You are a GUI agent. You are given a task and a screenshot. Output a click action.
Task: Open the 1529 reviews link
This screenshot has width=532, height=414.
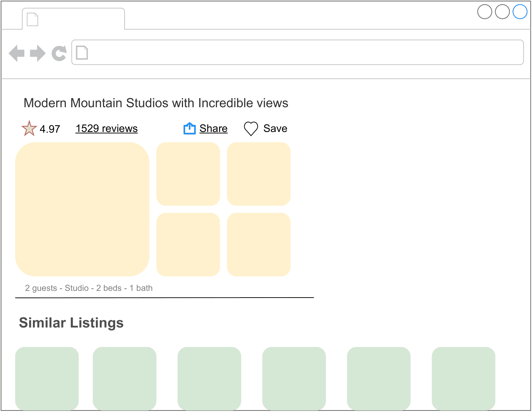[106, 128]
